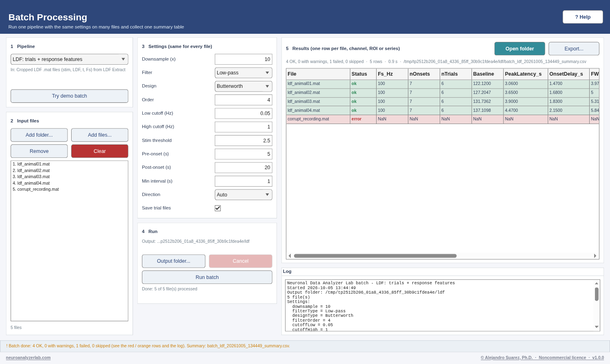The width and height of the screenshot is (610, 364).
Task: Click the PeakLatency_s column header
Action: pos(525,74)
